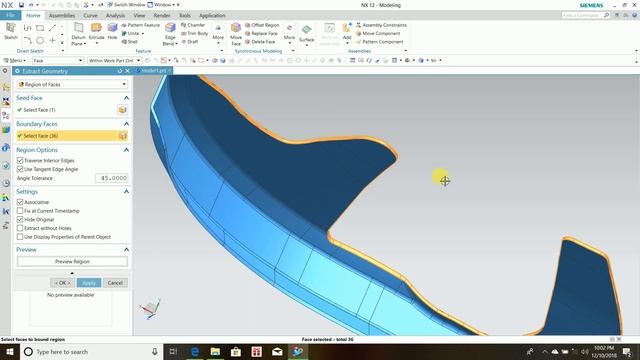Click the Save icon in title bar

pos(21,5)
